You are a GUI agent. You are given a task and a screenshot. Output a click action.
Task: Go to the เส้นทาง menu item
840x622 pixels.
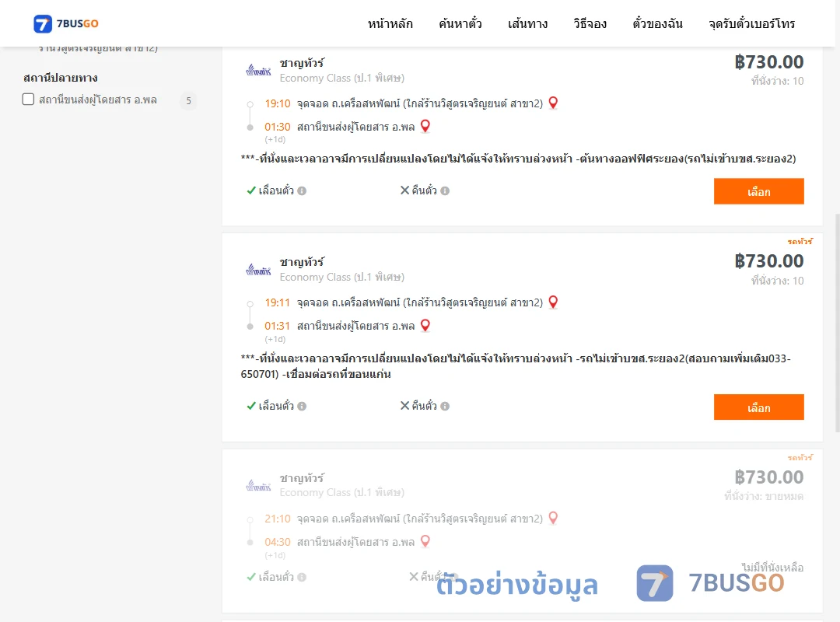point(527,23)
